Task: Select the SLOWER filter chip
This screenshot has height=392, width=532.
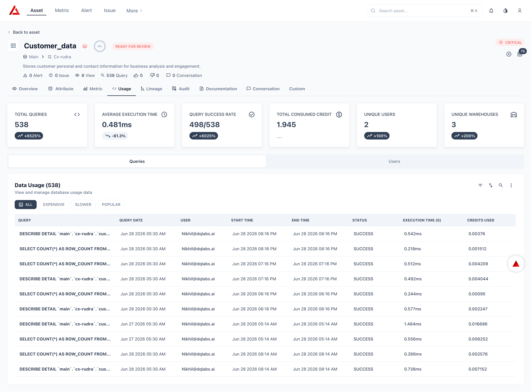Action: pos(83,205)
